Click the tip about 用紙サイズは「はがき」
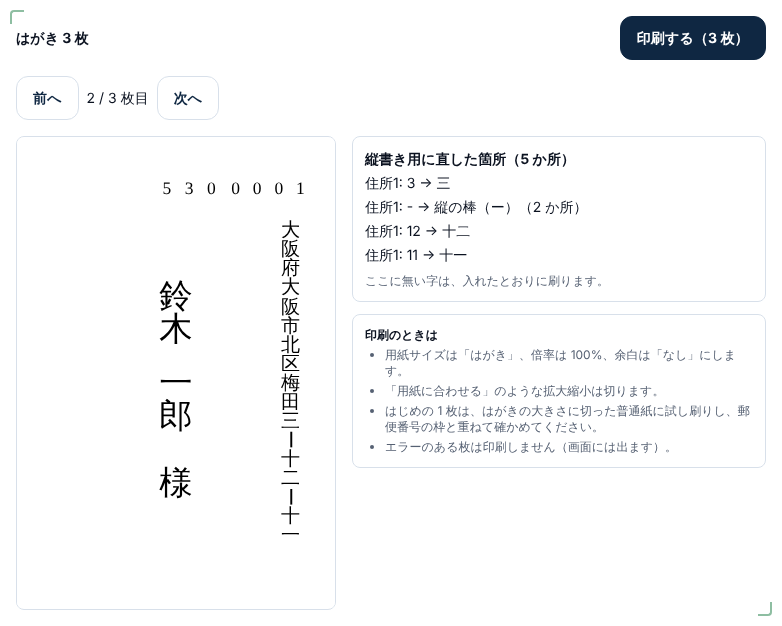The width and height of the screenshot is (782, 626). click(x=560, y=363)
